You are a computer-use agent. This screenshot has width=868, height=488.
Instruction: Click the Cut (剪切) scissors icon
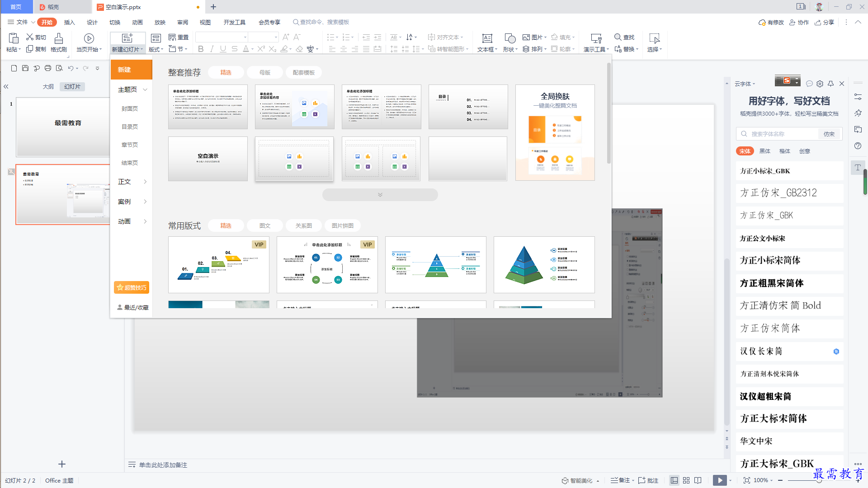(x=30, y=37)
